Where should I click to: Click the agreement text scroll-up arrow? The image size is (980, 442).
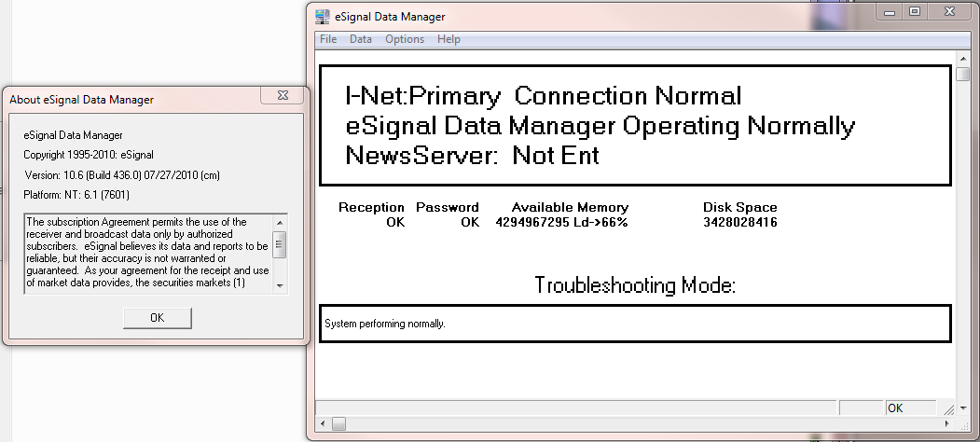(x=280, y=222)
